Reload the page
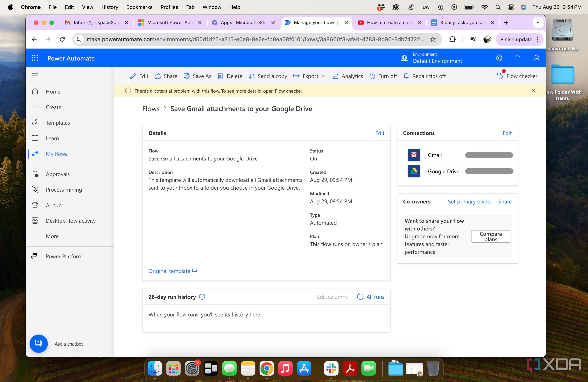The height and width of the screenshot is (382, 588). [62, 39]
